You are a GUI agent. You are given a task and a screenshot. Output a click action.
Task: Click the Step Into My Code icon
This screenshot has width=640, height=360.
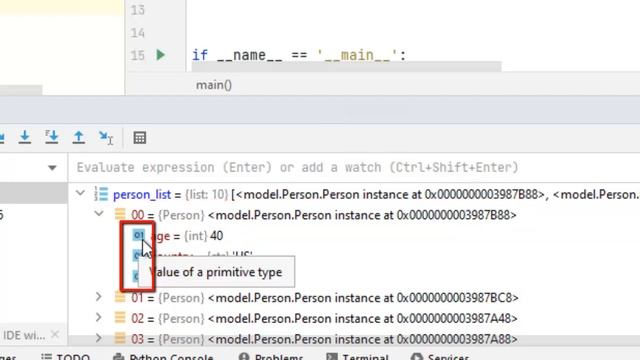point(52,138)
